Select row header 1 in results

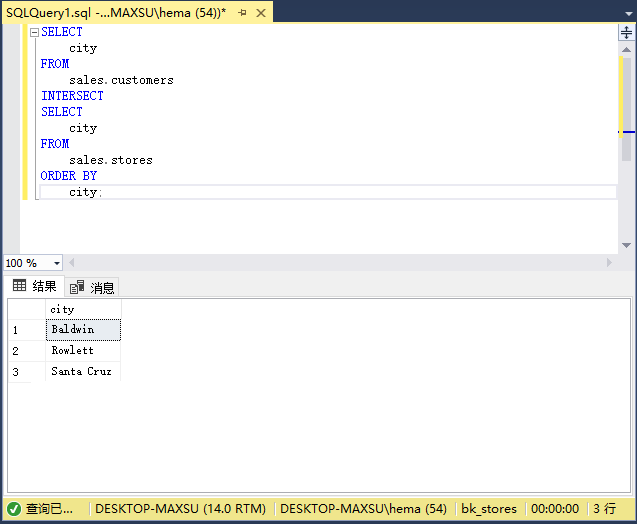point(27,329)
